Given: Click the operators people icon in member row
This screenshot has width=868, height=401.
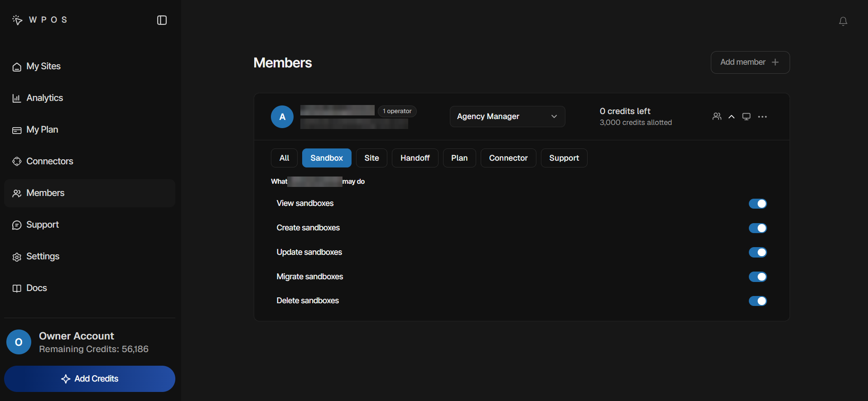Looking at the screenshot, I should (x=717, y=116).
